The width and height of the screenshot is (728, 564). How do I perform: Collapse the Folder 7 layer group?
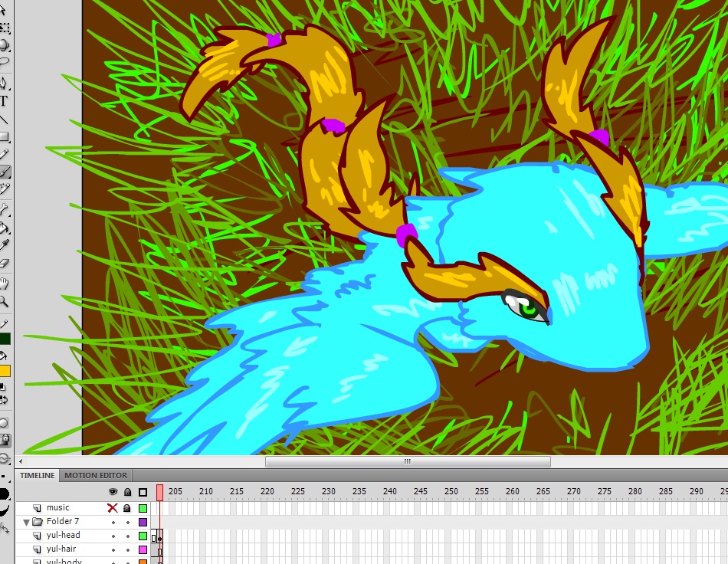coord(26,522)
